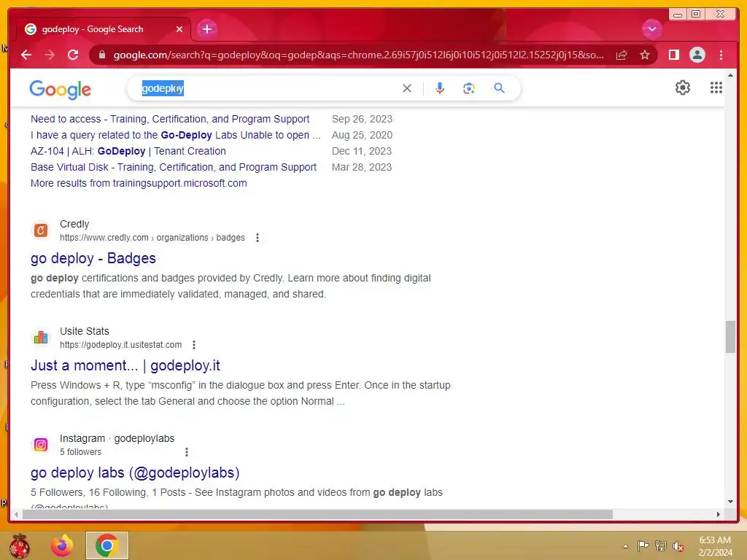Open AZ-104 ALH GoDeploy Tenant Creation link
Image resolution: width=747 pixels, height=560 pixels.
click(x=128, y=152)
